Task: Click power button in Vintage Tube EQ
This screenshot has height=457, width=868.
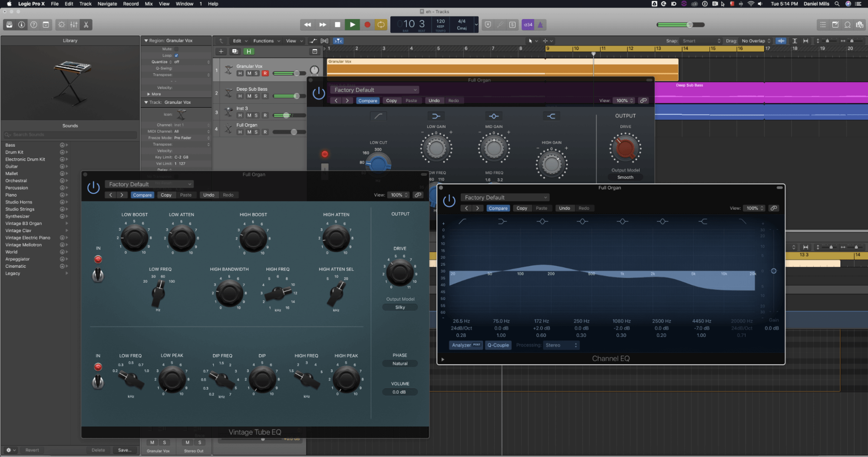Action: (x=93, y=188)
